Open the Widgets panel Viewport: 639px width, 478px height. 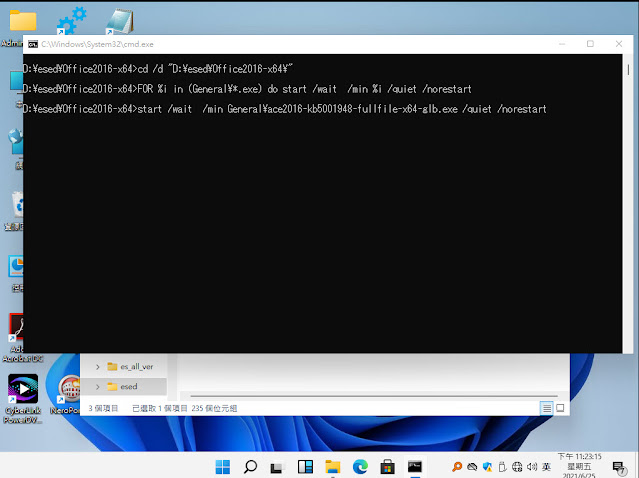[305, 467]
